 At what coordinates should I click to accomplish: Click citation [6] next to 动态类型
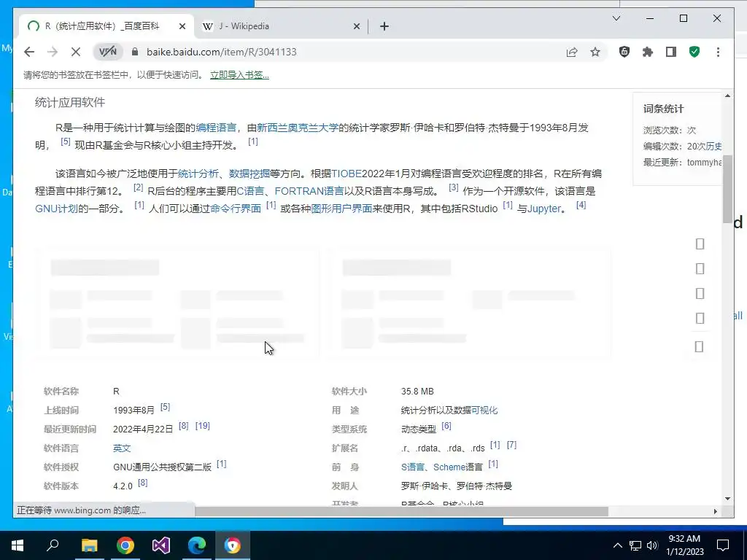click(446, 426)
